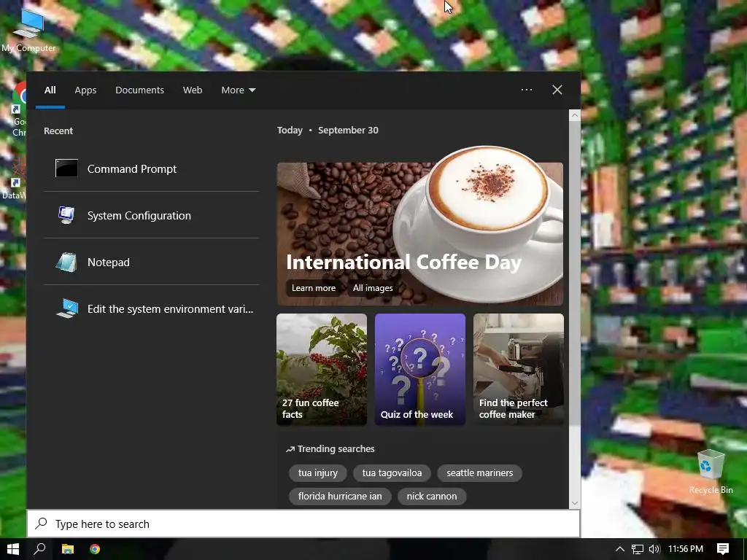747x560 pixels.
Task: Switch to the Apps tab
Action: pos(85,90)
